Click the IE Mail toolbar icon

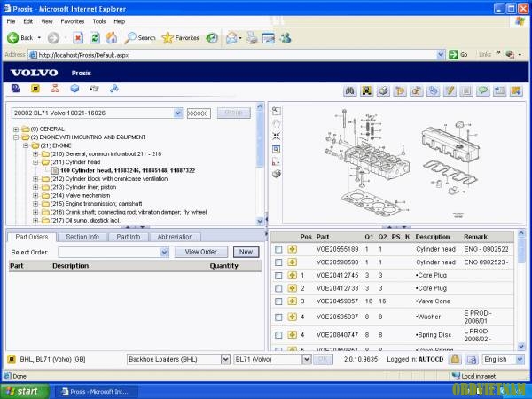[231, 37]
